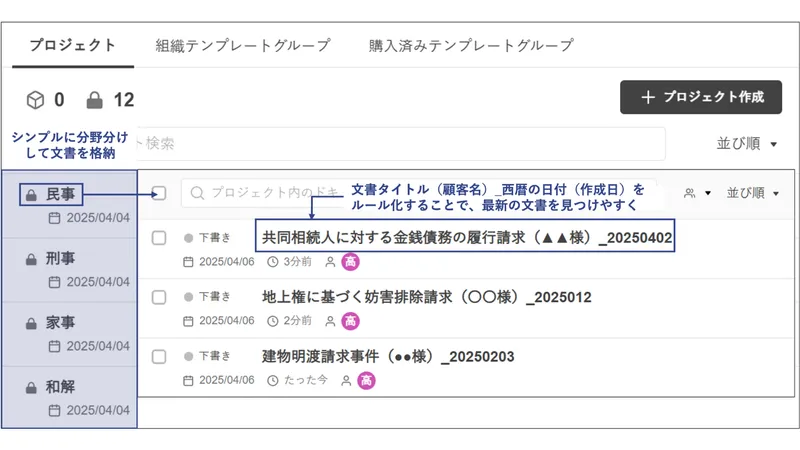Click the clock icon beside 2分前
Screen dimensions: 800x450
click(x=273, y=321)
